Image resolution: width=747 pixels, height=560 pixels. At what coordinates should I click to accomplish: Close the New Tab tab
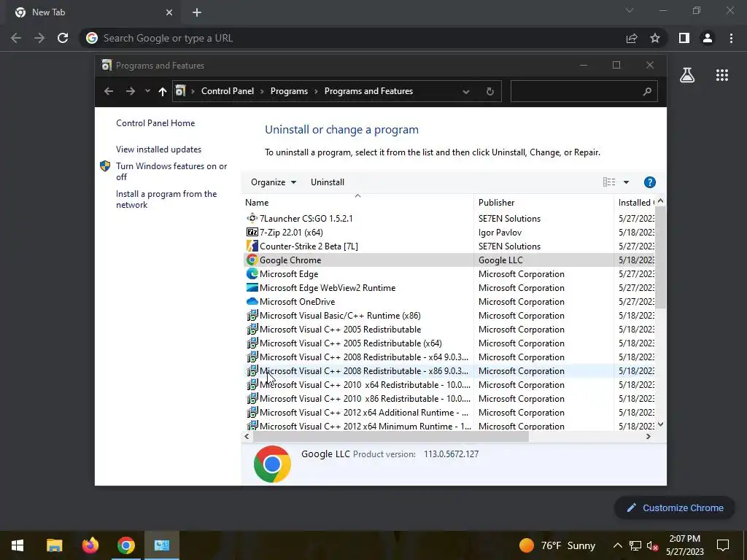coord(169,13)
